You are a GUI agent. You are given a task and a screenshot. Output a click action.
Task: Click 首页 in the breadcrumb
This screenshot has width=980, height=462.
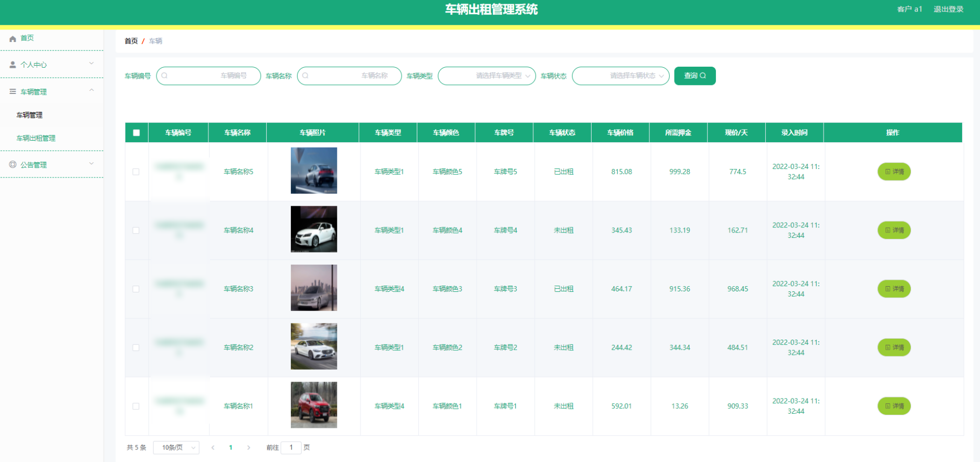(x=131, y=41)
